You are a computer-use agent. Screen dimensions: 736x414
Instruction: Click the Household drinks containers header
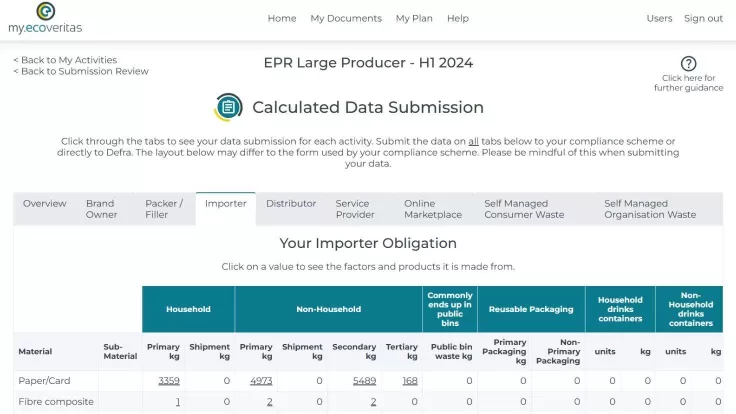pyautogui.click(x=620, y=309)
